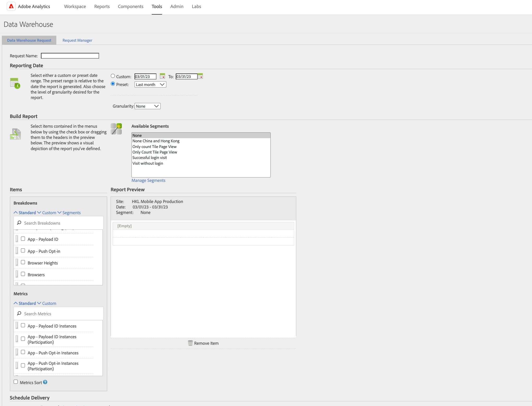Enable the Metrics Sort checkbox

point(16,382)
